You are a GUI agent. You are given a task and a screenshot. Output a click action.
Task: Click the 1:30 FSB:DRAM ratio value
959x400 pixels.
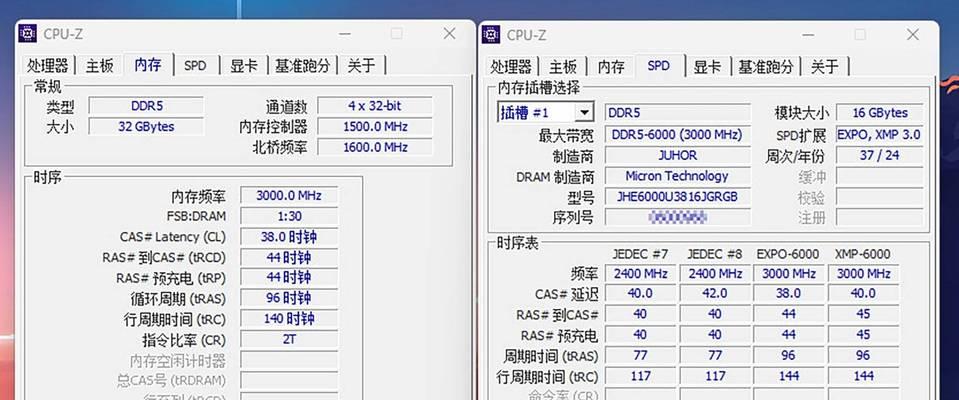[289, 217]
